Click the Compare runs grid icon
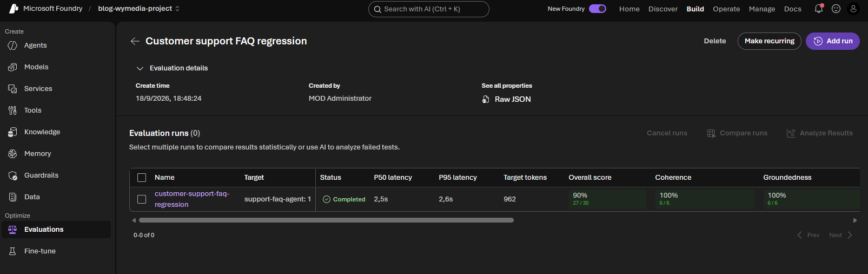The image size is (868, 274). point(711,133)
